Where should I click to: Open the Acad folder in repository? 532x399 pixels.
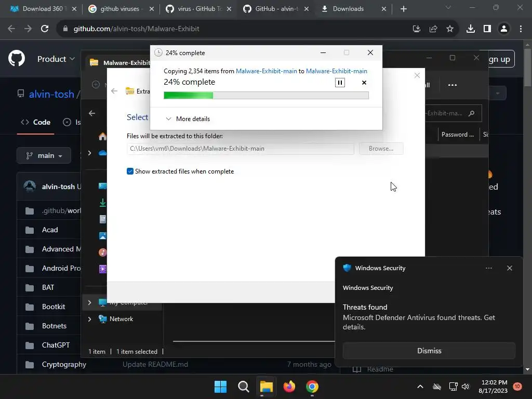pyautogui.click(x=50, y=230)
